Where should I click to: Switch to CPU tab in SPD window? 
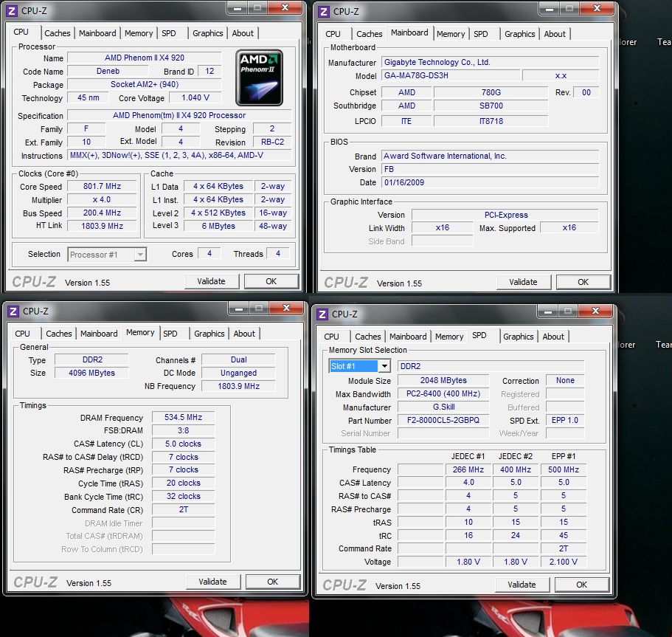point(332,337)
